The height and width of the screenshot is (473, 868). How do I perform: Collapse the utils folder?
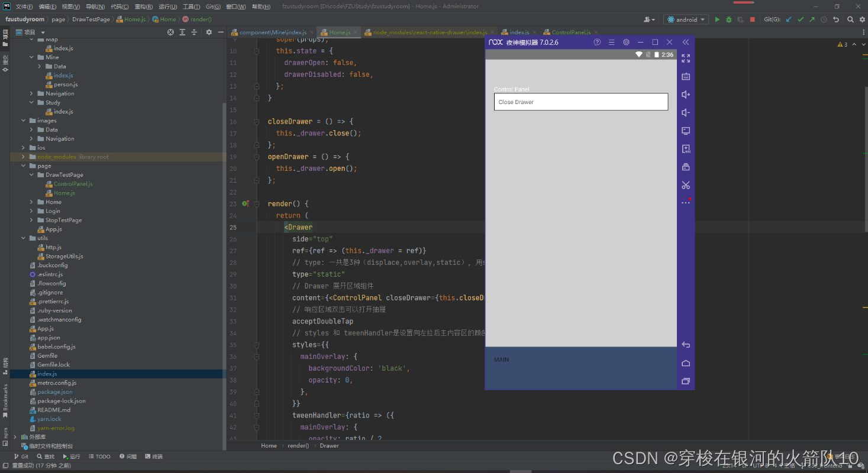pyautogui.click(x=23, y=238)
